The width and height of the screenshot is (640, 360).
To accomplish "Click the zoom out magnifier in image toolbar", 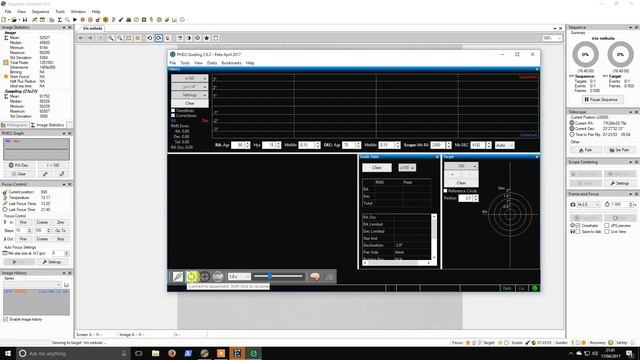I will [x=120, y=38].
